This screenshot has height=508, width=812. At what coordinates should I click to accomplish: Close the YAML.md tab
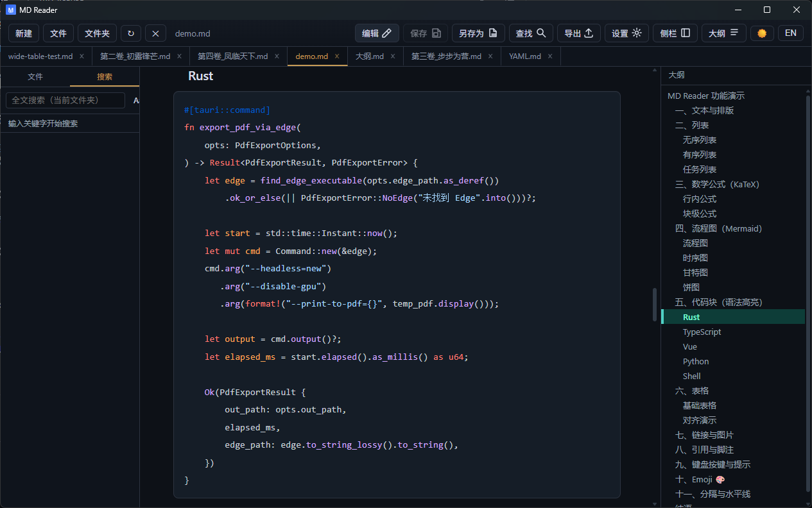click(x=550, y=56)
